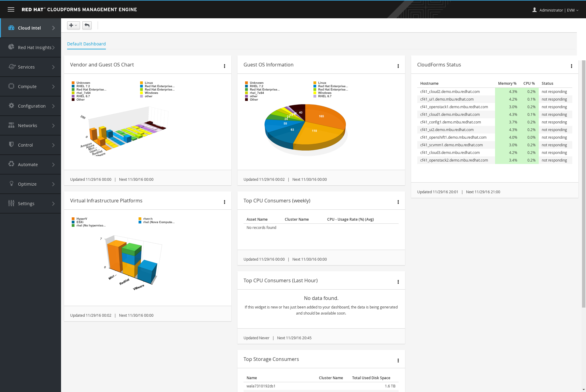
Task: Expand the Cloud Intel chevron
Action: [x=53, y=28]
